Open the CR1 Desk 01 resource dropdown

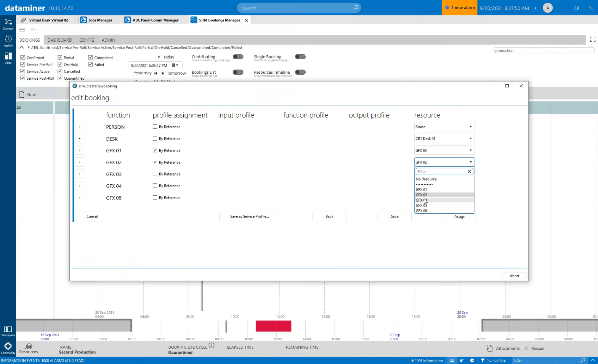444,138
